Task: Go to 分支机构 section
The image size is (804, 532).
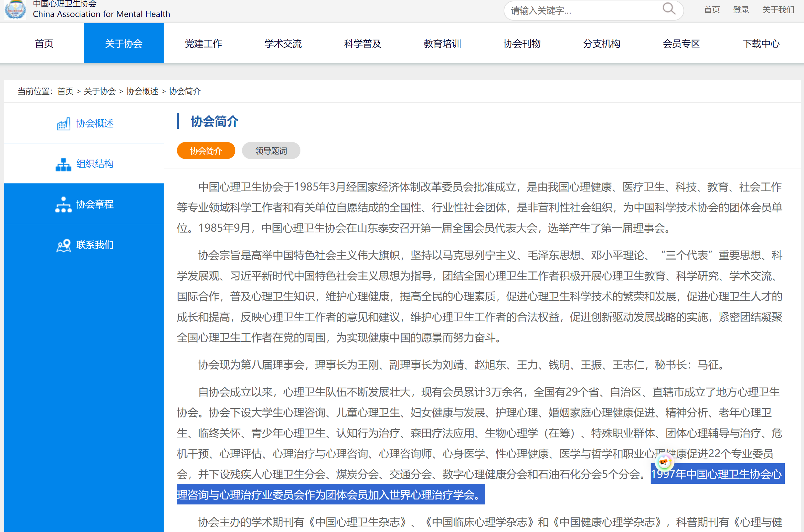Action: (602, 43)
